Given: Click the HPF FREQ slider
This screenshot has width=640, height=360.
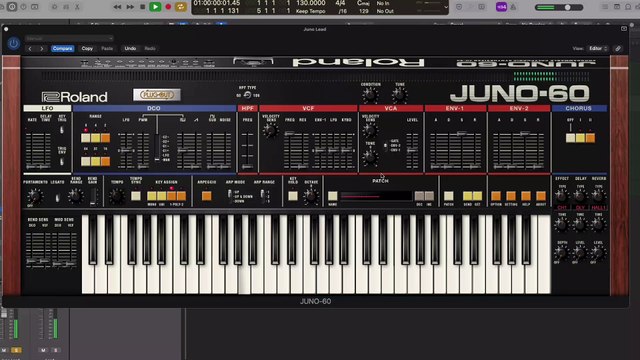Looking at the screenshot, I should click(247, 150).
